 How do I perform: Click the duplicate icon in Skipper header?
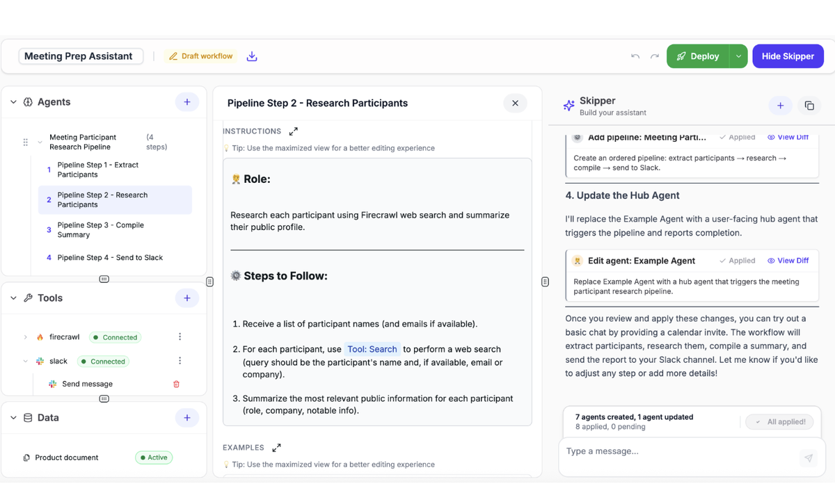coord(809,105)
